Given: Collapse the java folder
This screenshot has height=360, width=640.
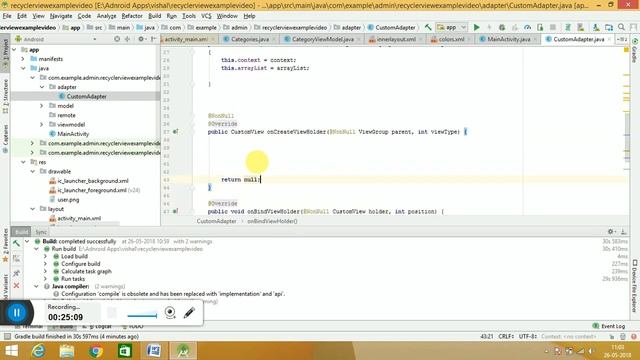Looking at the screenshot, I should [x=23, y=68].
